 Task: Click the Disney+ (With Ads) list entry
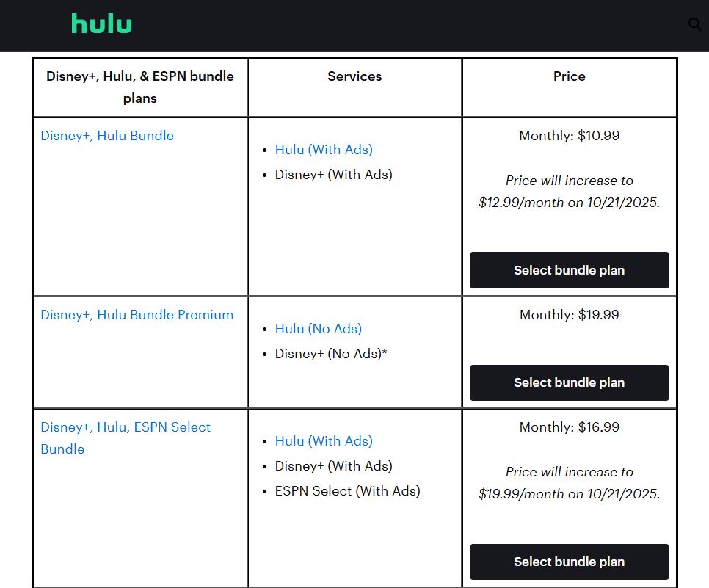click(334, 175)
